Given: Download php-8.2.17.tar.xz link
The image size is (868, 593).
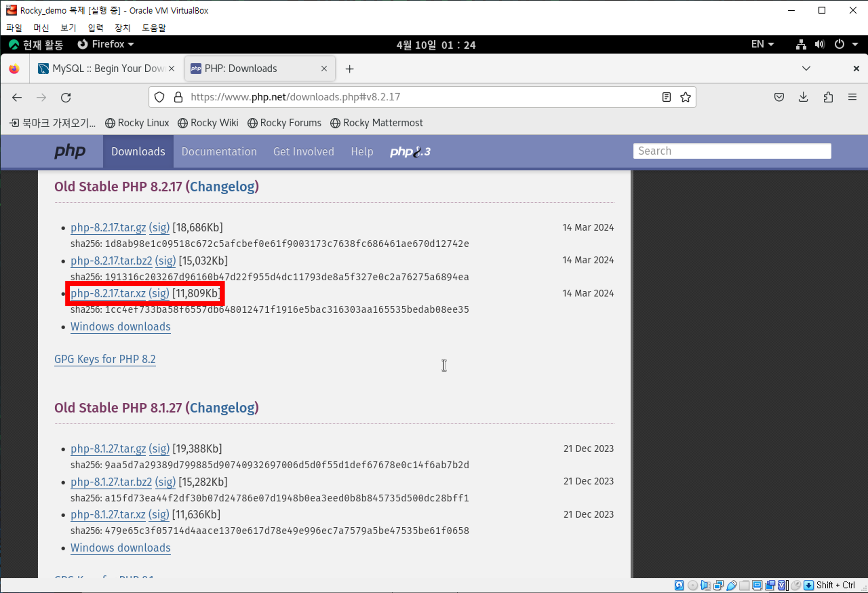Looking at the screenshot, I should click(108, 293).
